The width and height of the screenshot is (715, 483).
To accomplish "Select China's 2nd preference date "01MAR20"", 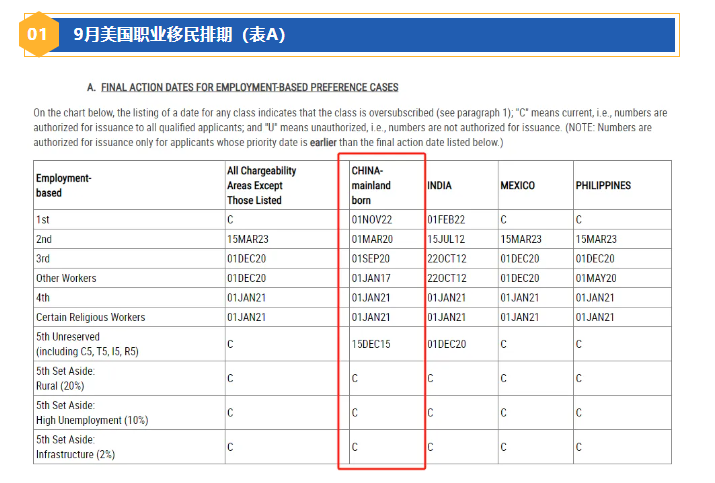I will 372,239.
